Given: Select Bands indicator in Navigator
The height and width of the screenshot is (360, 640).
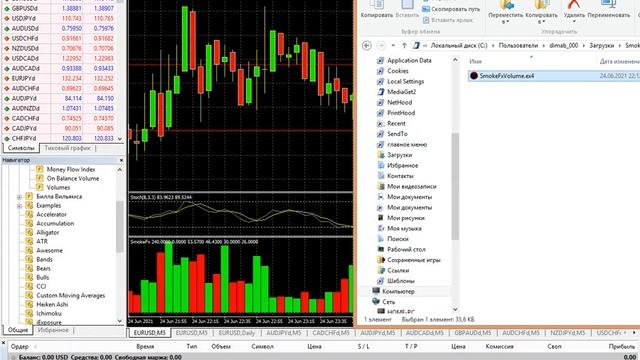Looking at the screenshot, I should click(44, 260).
